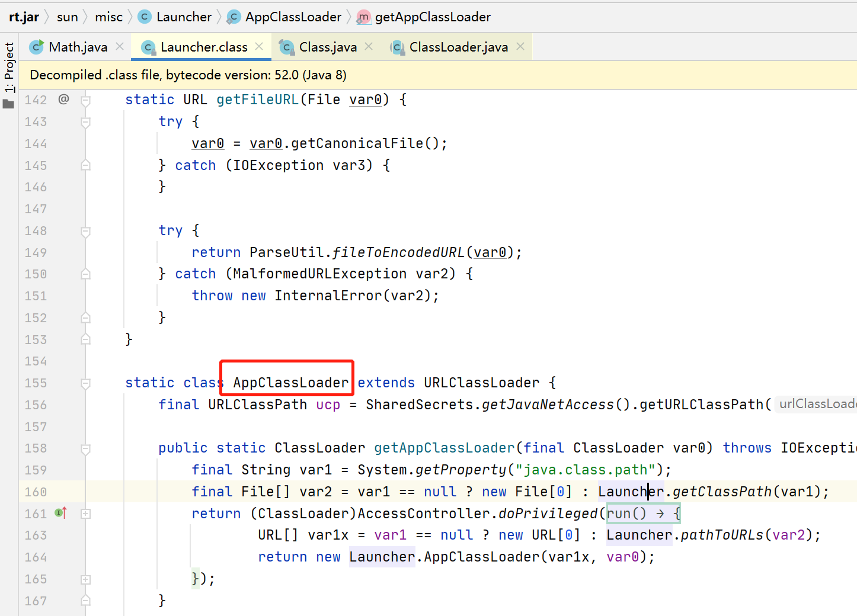Click getAppClassLoader method name on line 158

point(445,448)
